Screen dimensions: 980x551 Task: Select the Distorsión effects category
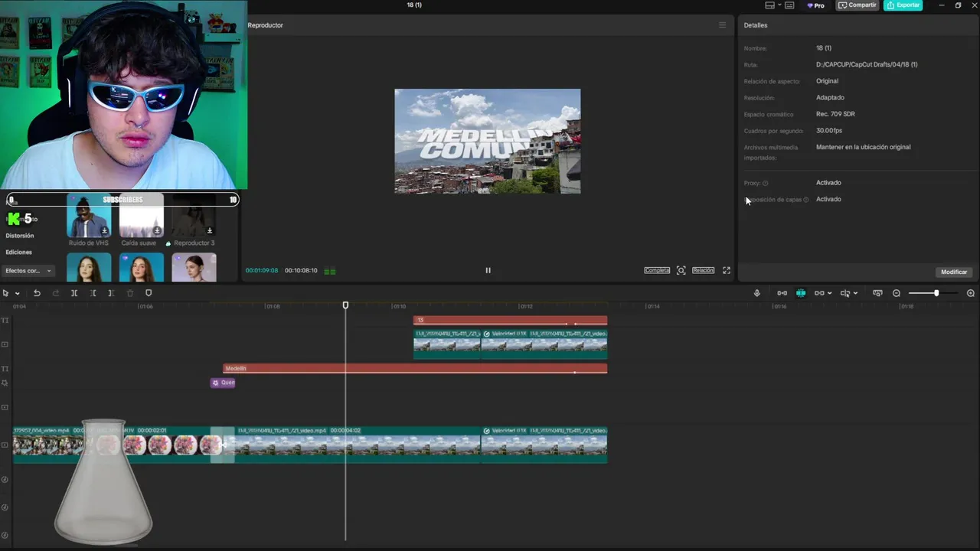tap(20, 236)
